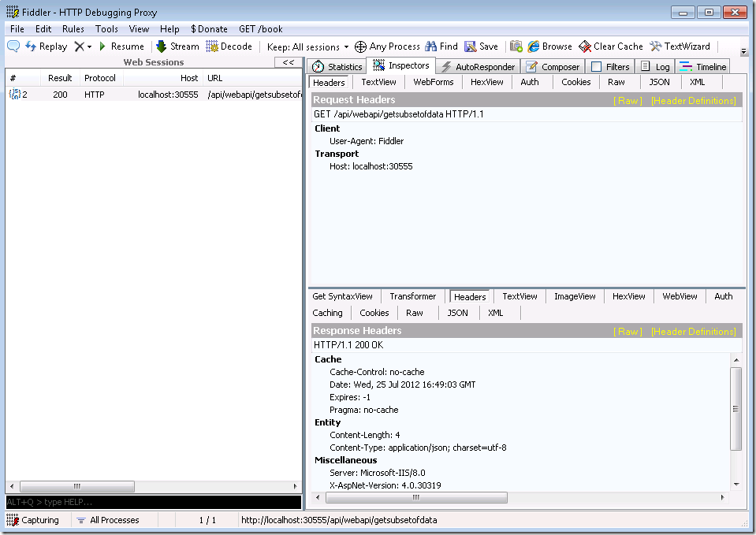This screenshot has height=535, width=756.
Task: Launch the TextWizard tool
Action: (x=680, y=46)
